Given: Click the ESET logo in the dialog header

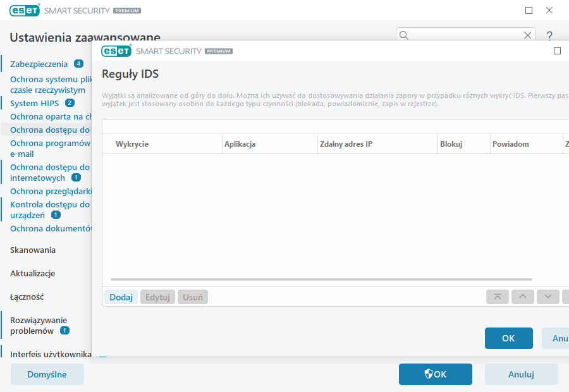Looking at the screenshot, I should (x=116, y=51).
